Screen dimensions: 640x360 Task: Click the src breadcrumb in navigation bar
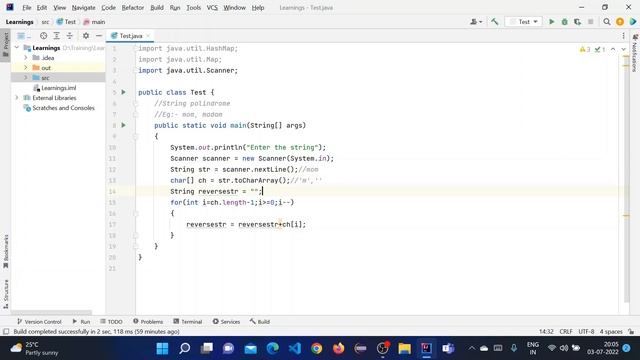point(45,22)
